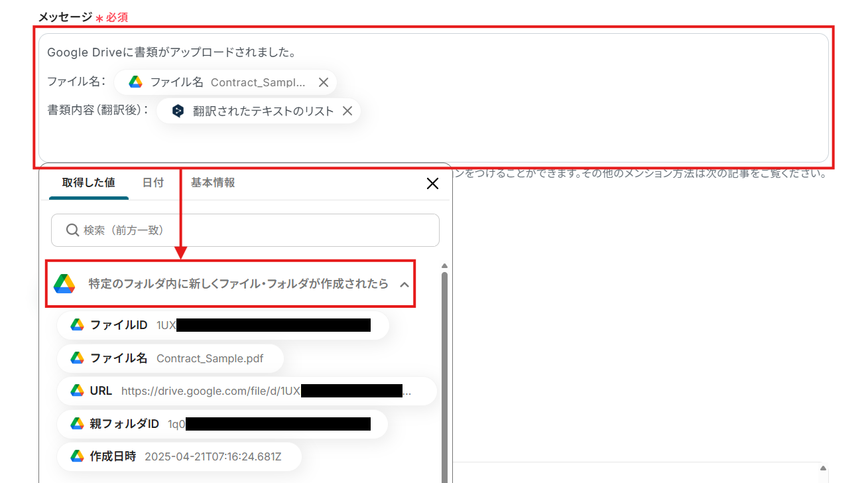Select the 取得した値 tab
The height and width of the screenshot is (483, 868).
pyautogui.click(x=88, y=182)
